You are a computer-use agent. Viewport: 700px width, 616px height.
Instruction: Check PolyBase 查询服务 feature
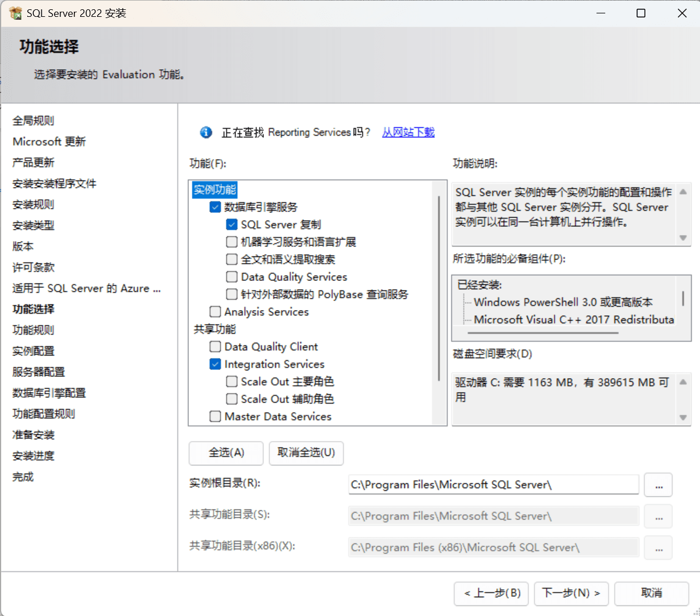232,294
